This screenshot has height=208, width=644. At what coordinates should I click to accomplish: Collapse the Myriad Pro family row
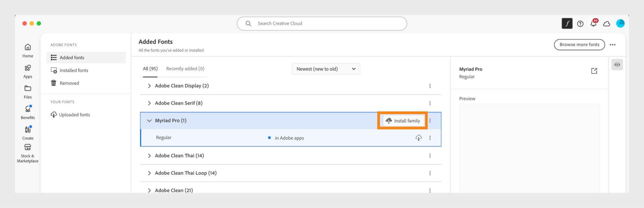(149, 121)
